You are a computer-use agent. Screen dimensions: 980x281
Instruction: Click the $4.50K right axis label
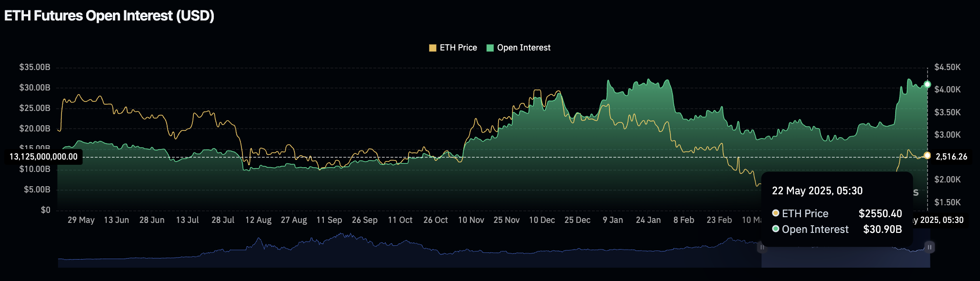[947, 67]
